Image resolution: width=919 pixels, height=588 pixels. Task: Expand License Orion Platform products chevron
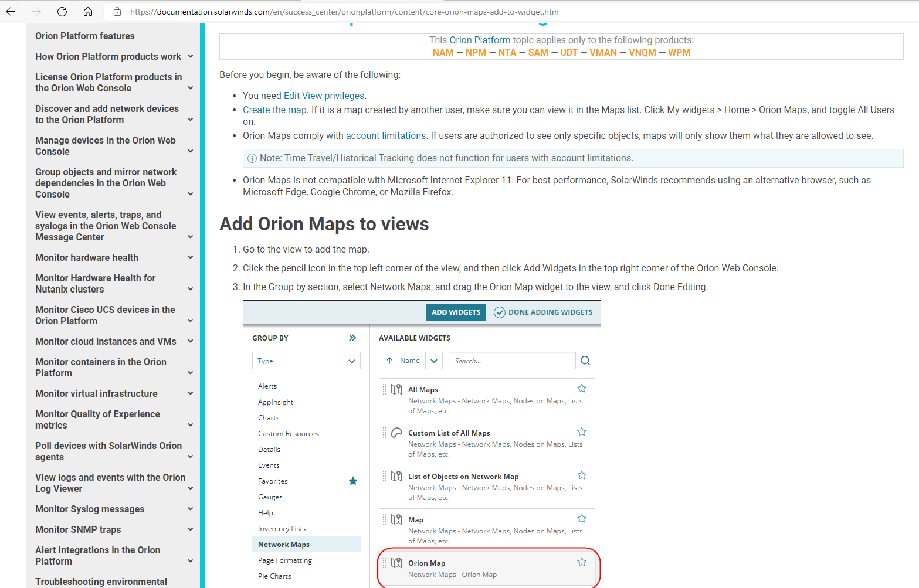191,88
